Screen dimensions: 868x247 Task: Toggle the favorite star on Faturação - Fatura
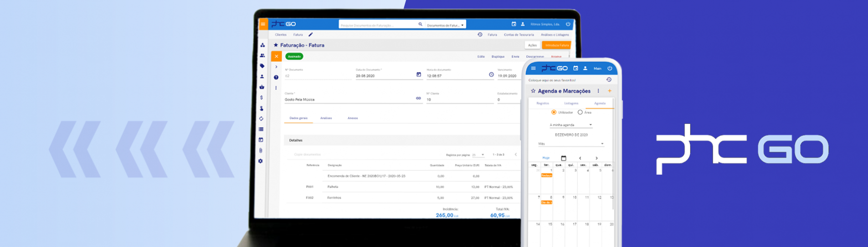click(x=276, y=45)
